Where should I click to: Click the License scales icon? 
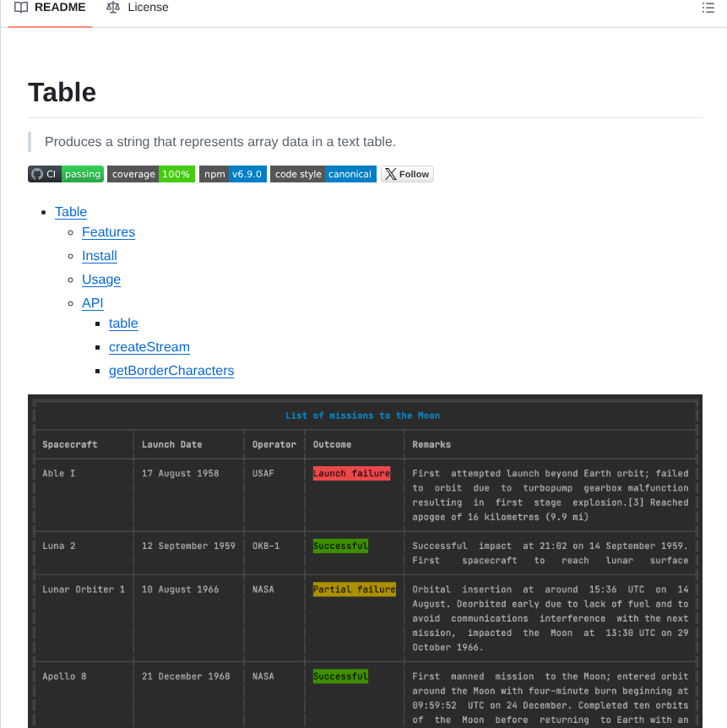point(112,7)
